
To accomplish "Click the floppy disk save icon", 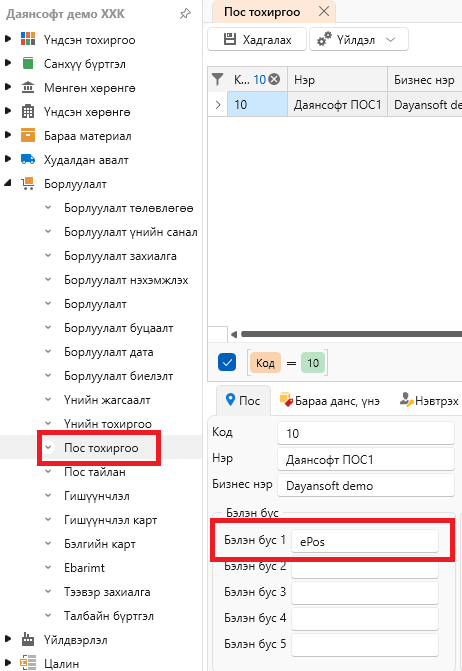I will [230, 39].
